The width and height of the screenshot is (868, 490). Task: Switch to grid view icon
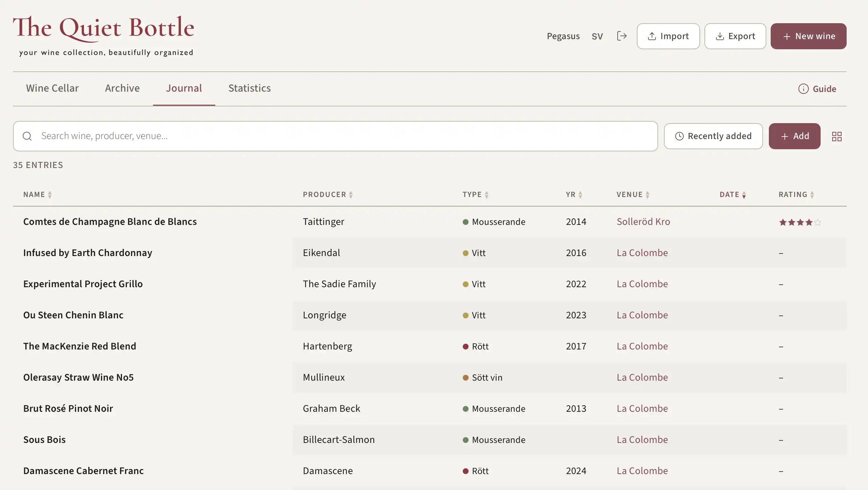pyautogui.click(x=837, y=136)
